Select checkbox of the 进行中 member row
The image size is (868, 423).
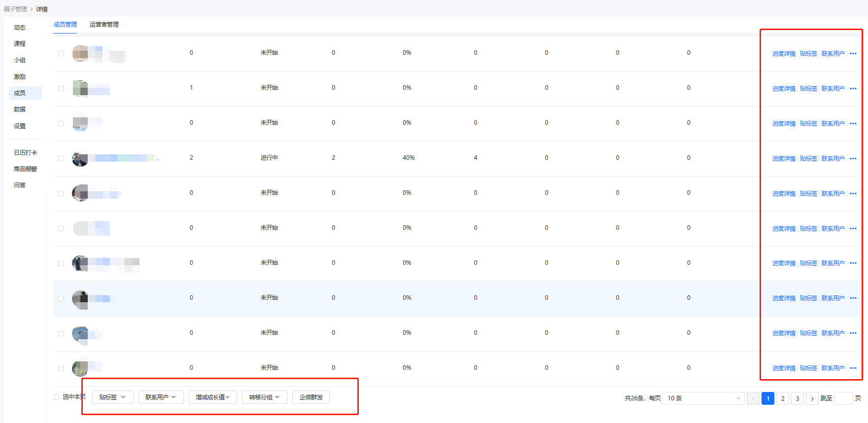click(x=61, y=159)
